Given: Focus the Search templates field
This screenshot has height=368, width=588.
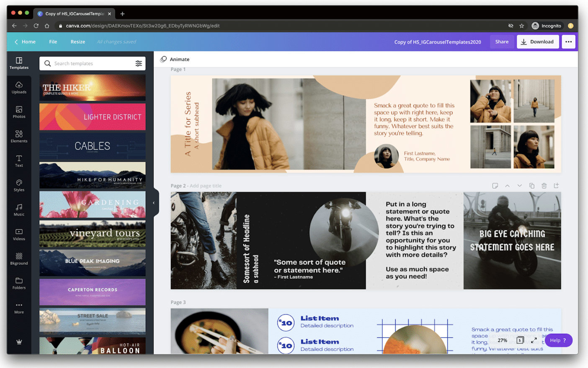Looking at the screenshot, I should coord(92,63).
